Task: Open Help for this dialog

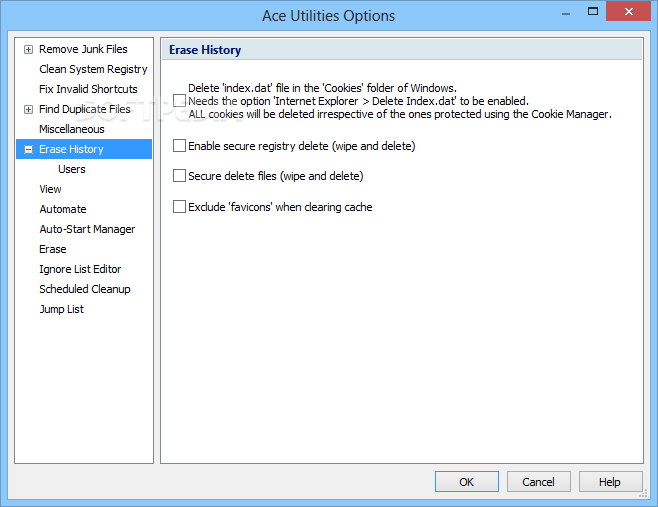Action: 610,481
